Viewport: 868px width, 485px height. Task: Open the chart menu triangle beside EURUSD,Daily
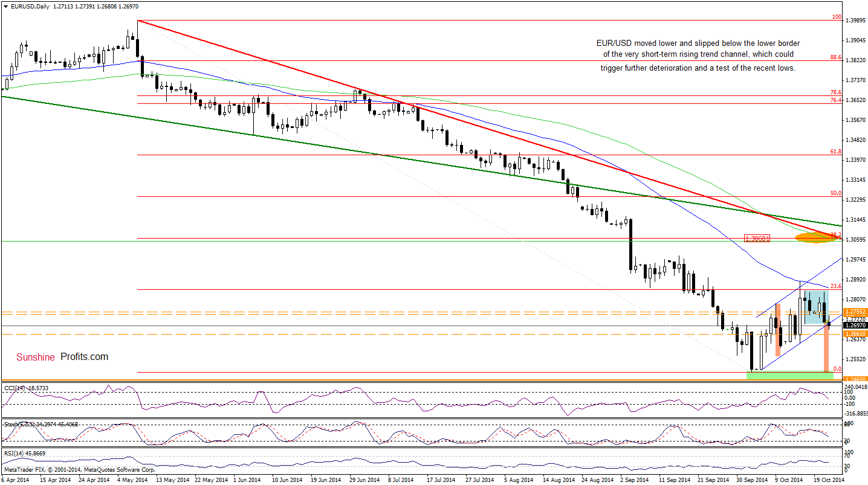pos(5,6)
